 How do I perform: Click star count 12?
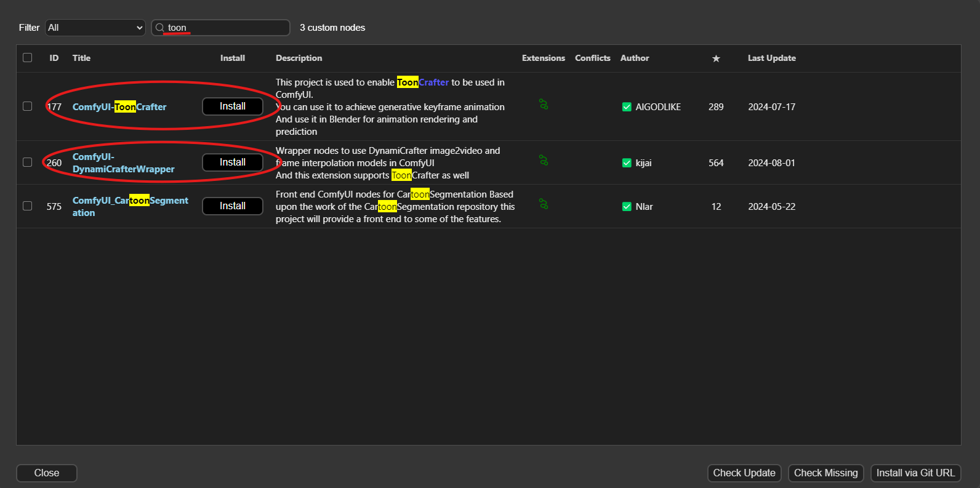click(x=716, y=207)
